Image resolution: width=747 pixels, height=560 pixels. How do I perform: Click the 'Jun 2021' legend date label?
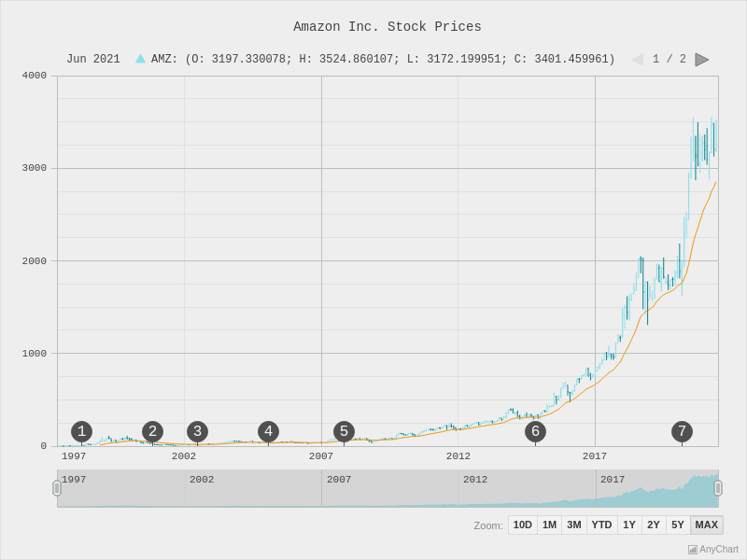click(93, 59)
